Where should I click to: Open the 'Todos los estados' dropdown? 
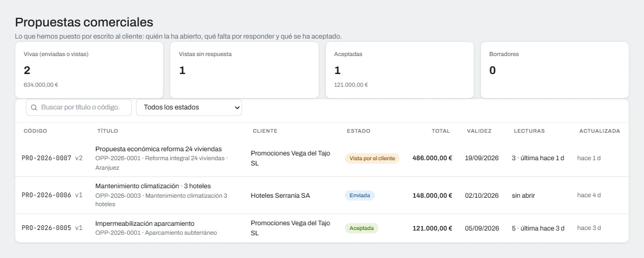pos(189,107)
